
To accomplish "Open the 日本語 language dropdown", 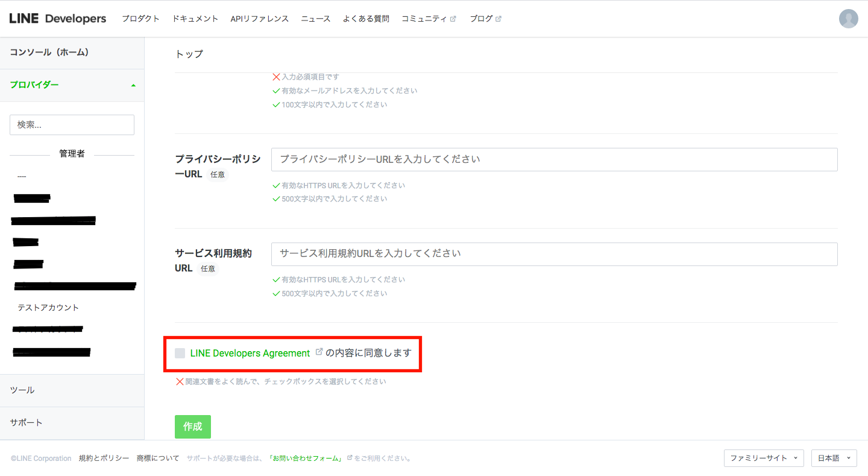I will point(834,459).
